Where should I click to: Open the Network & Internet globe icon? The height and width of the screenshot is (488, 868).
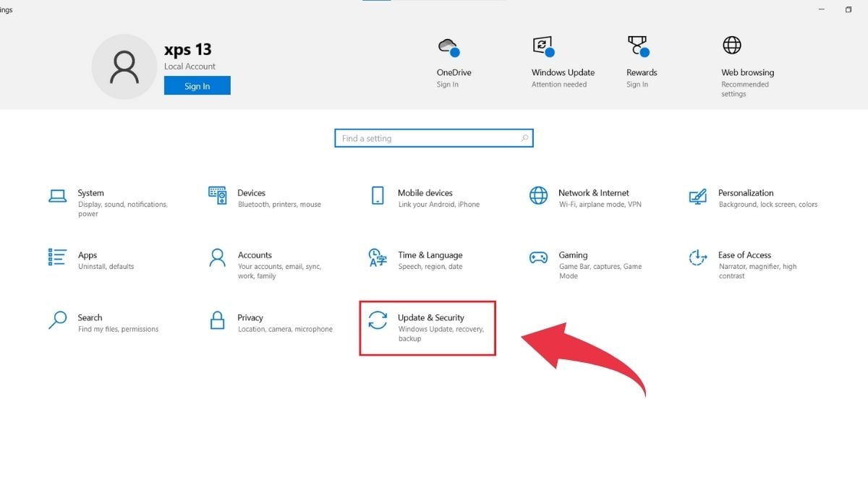click(x=538, y=195)
